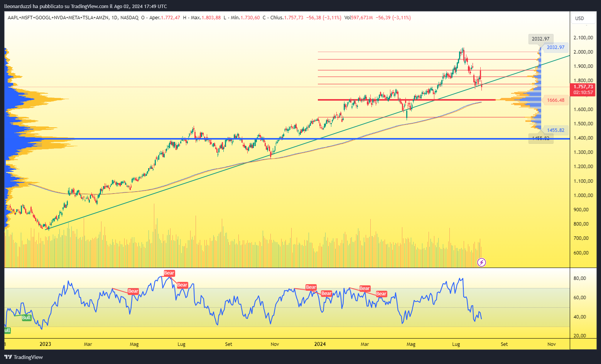This screenshot has height=364, width=601.
Task: Click the 40,00 RSI axis label
Action: pyautogui.click(x=580, y=317)
